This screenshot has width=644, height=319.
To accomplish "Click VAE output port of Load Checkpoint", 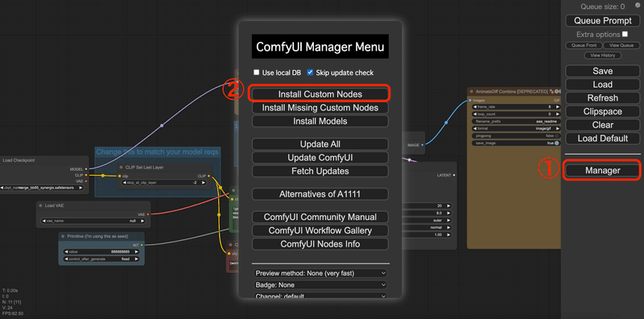I will 85,181.
